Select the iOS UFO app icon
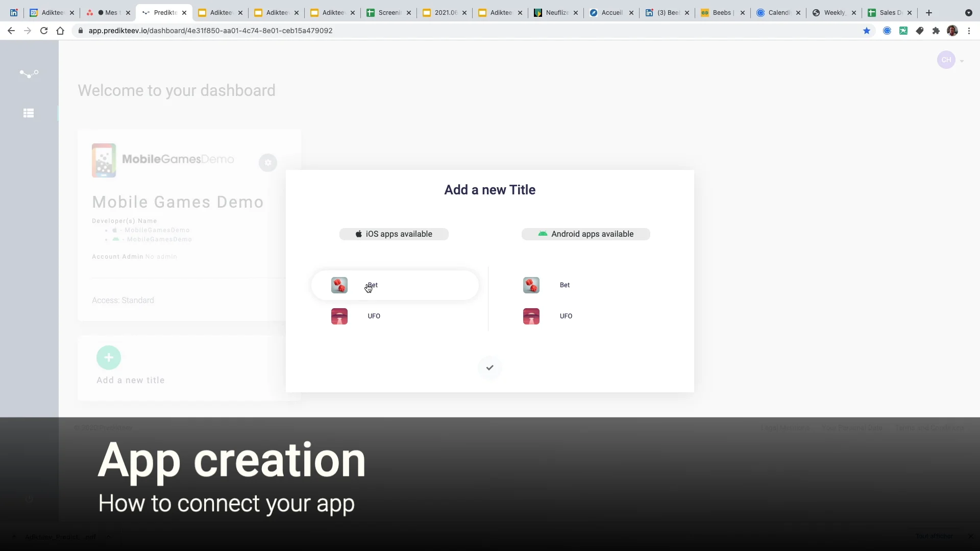This screenshot has width=980, height=551. point(339,316)
